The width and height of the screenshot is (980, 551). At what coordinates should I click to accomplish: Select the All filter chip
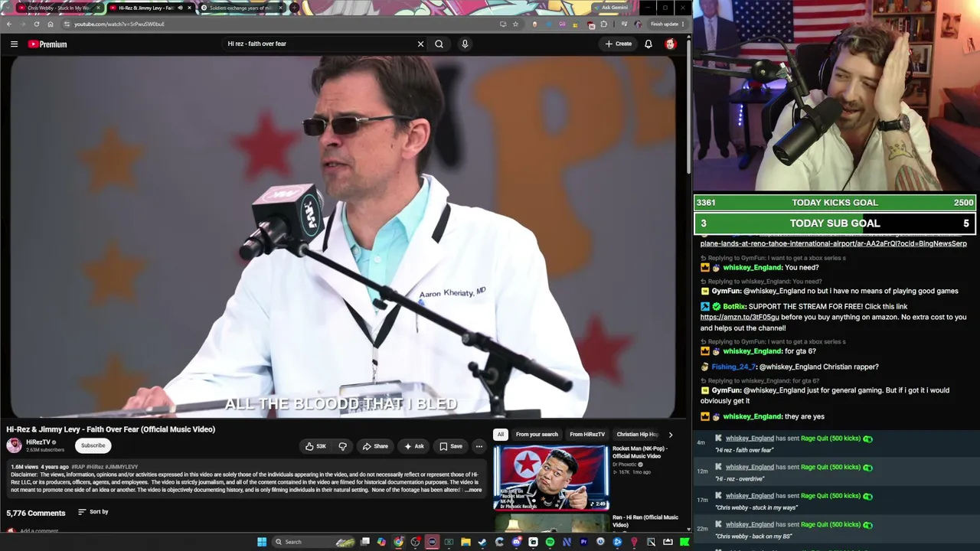500,435
